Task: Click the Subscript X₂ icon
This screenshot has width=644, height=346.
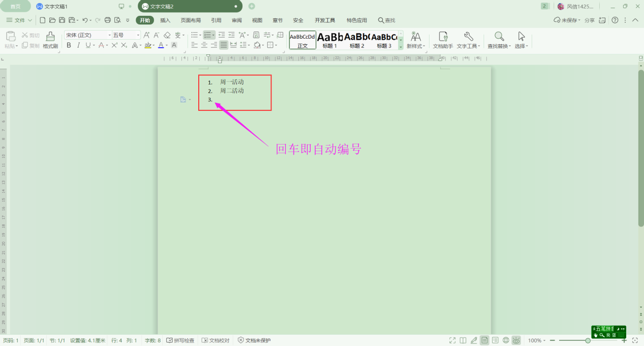Action: tap(124, 46)
